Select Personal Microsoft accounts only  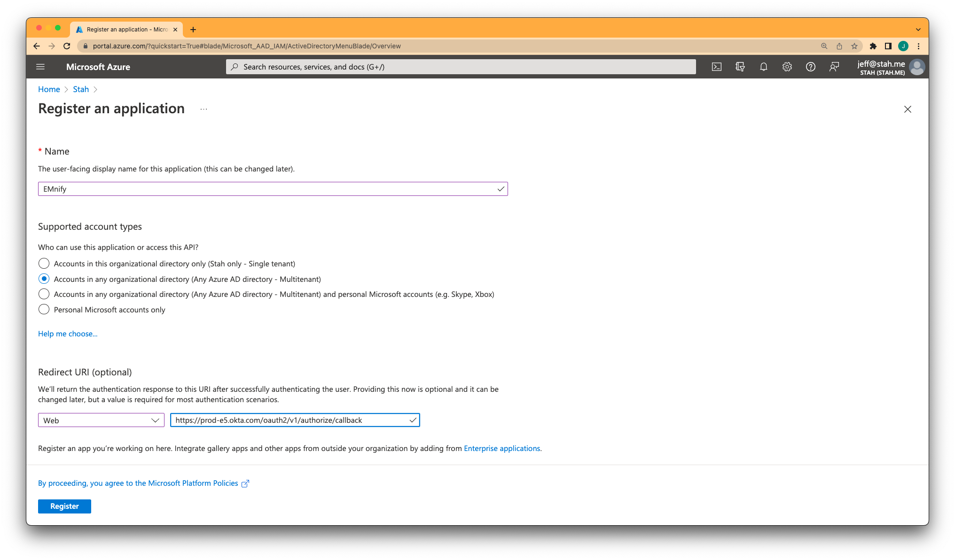tap(44, 310)
